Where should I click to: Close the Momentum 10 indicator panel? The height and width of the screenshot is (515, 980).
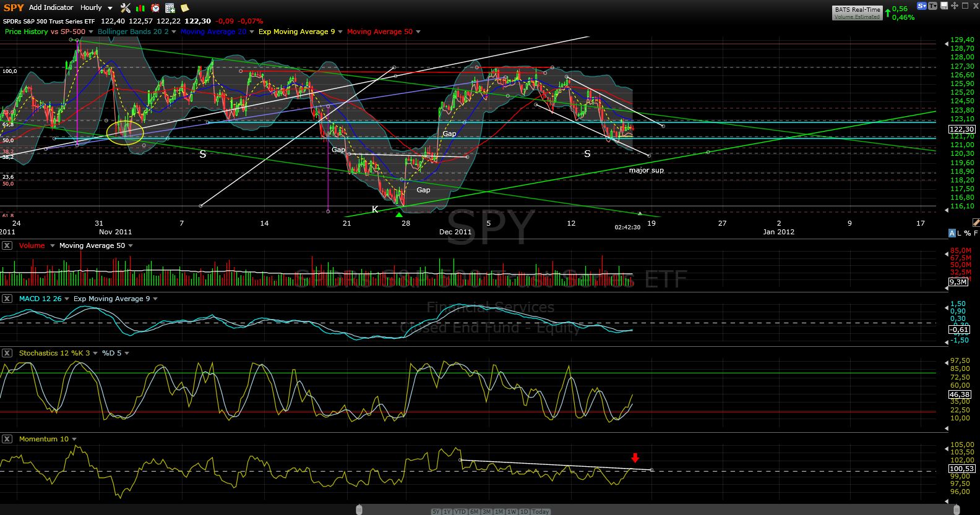[x=7, y=439]
